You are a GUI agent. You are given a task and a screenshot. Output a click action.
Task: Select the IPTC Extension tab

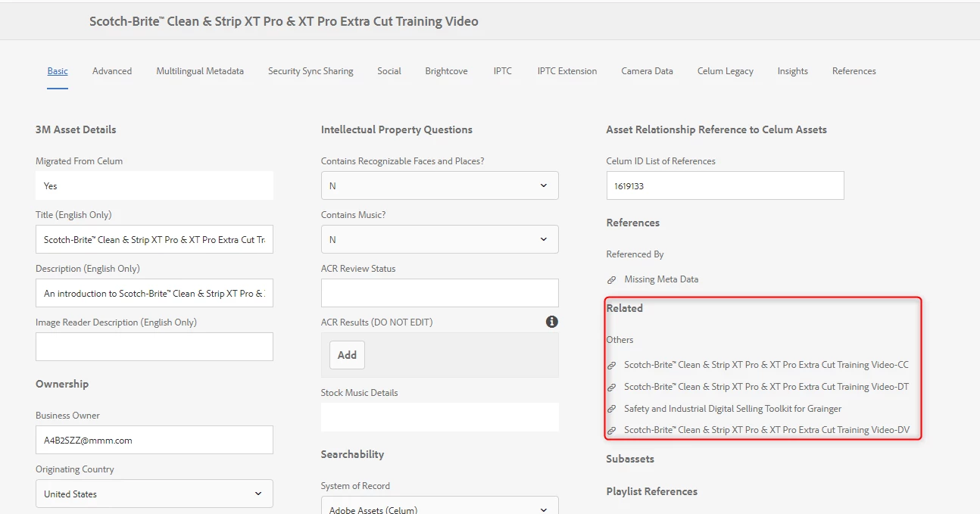[567, 71]
